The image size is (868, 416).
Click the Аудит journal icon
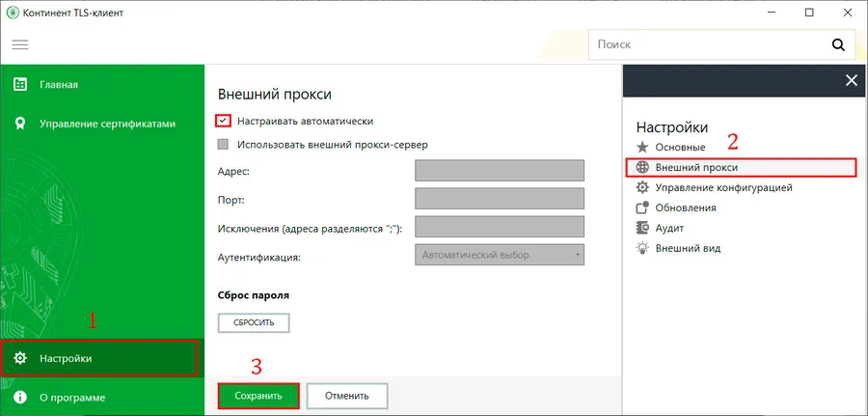click(642, 228)
